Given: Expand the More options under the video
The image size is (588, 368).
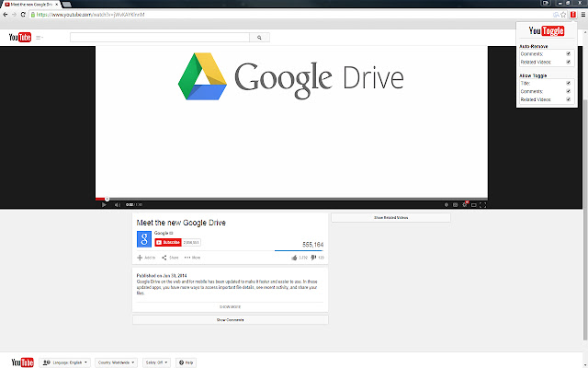Looking at the screenshot, I should coord(192,258).
